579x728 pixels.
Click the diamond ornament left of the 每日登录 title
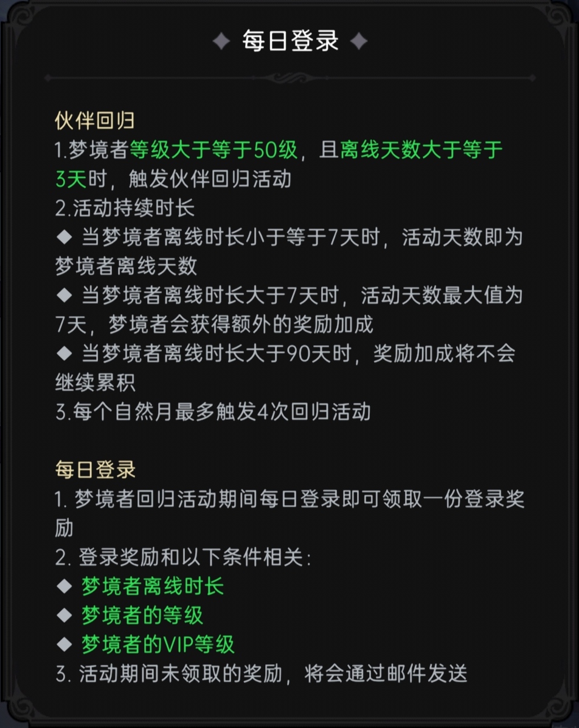coord(221,42)
